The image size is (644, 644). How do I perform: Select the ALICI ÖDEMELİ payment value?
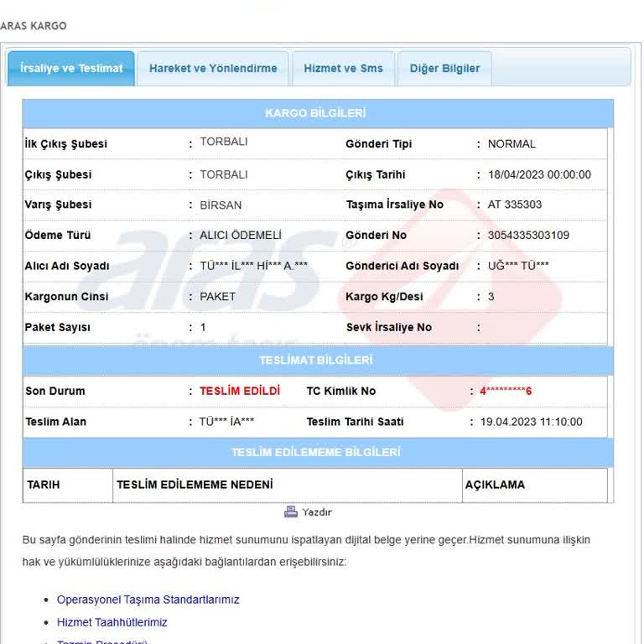point(241,236)
